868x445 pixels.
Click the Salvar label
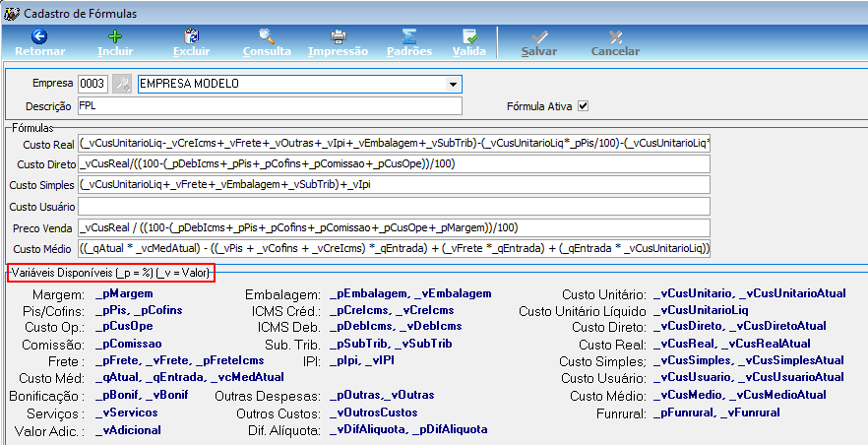click(539, 51)
